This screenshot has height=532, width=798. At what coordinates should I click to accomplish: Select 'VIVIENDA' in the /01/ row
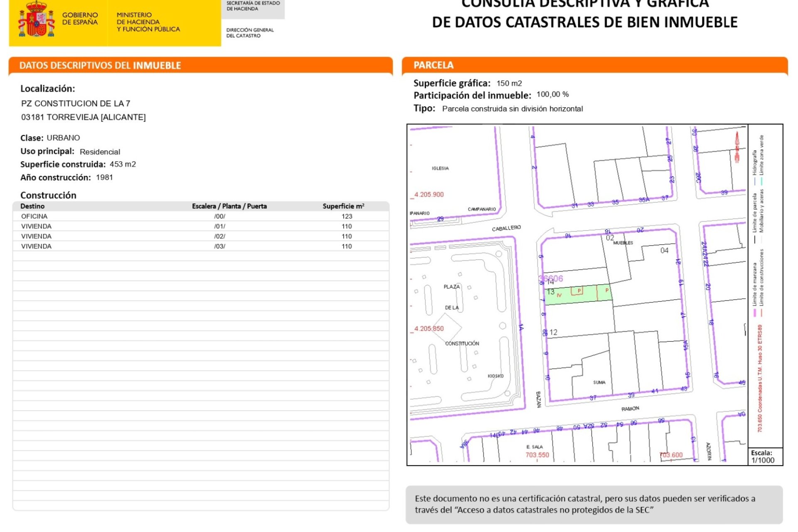pyautogui.click(x=37, y=226)
